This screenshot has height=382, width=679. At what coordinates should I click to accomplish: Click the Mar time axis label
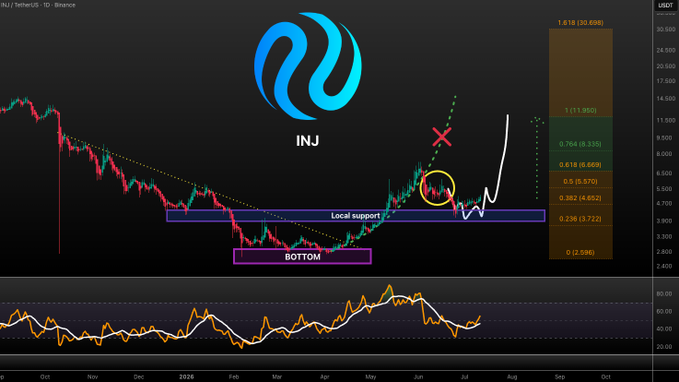277,377
